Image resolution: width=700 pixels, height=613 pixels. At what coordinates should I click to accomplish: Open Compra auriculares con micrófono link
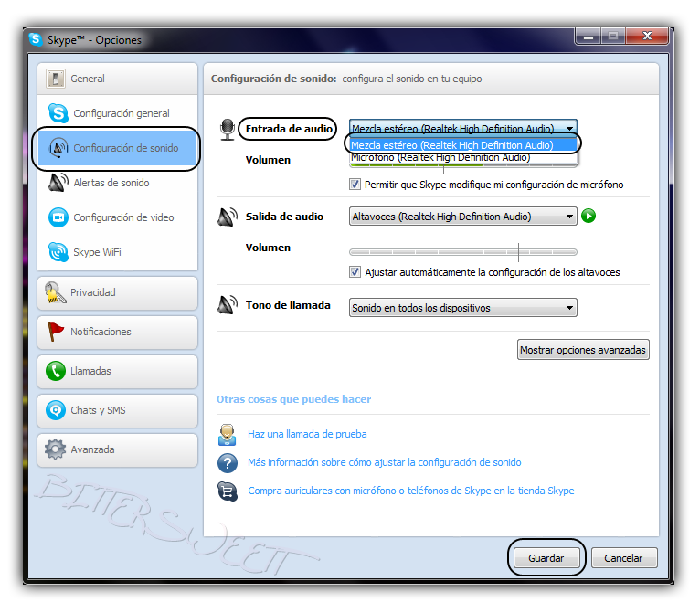point(410,491)
